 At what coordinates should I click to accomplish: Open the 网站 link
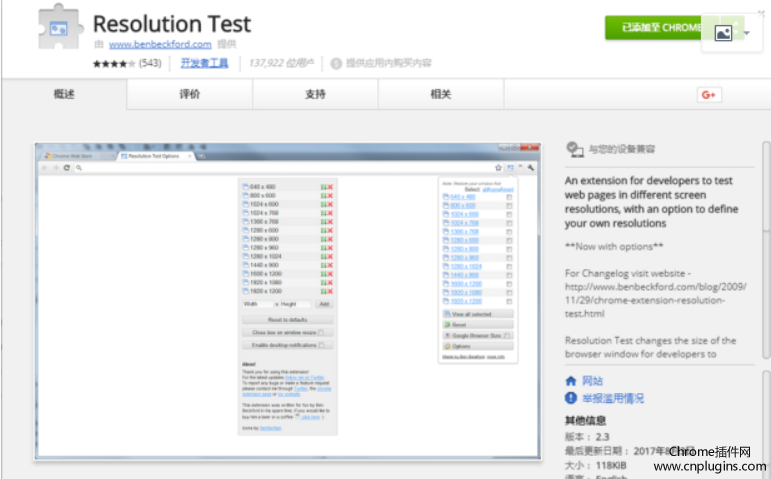[x=593, y=381]
